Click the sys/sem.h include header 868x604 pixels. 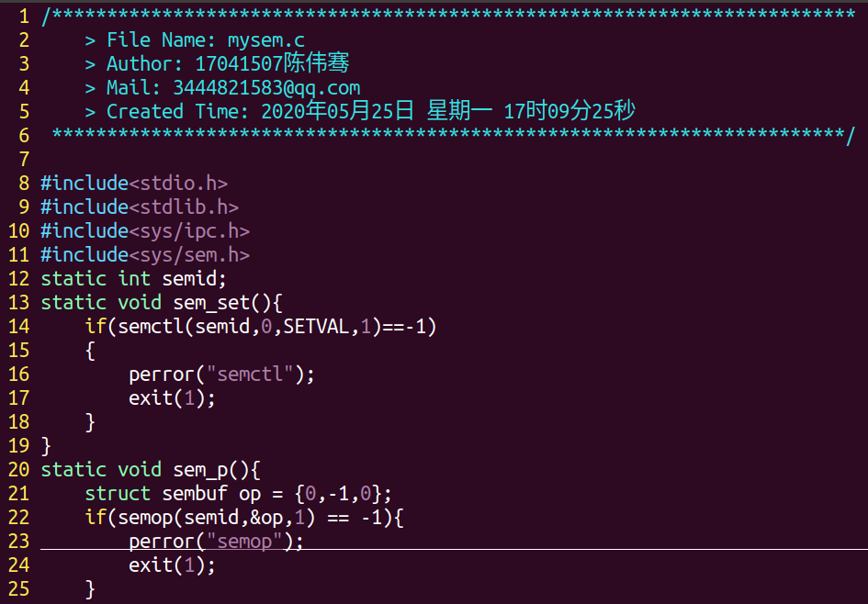[x=189, y=255]
